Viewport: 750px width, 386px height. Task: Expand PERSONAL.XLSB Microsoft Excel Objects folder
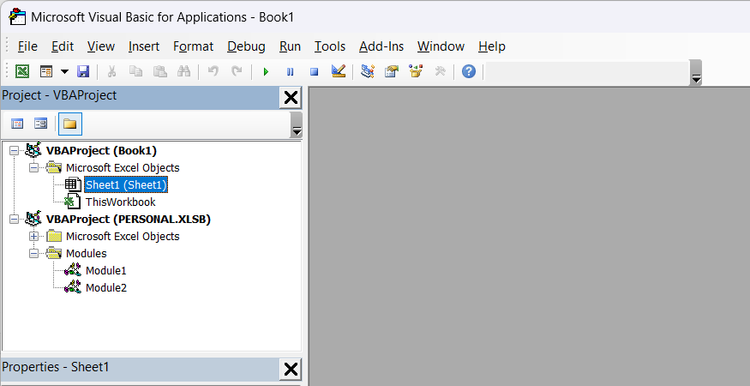click(x=33, y=236)
